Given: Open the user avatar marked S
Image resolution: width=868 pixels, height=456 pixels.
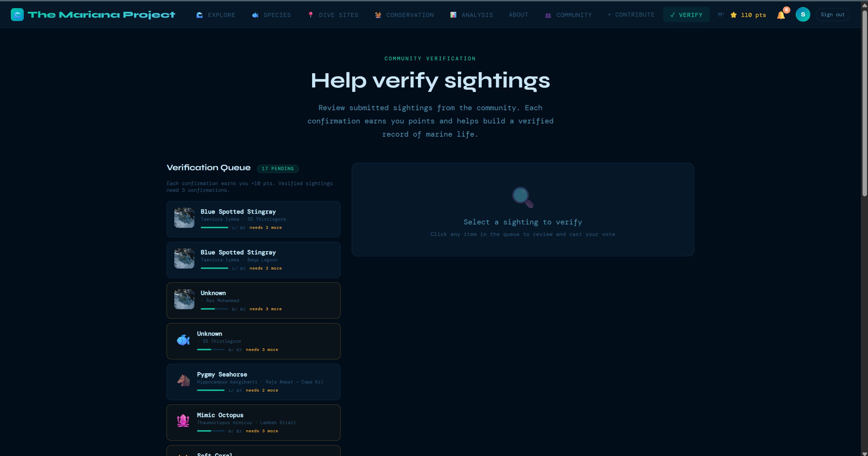Looking at the screenshot, I should [x=803, y=15].
